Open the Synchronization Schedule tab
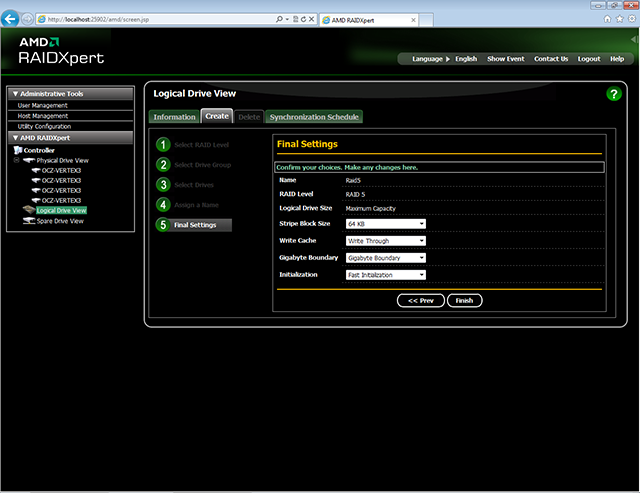The height and width of the screenshot is (493, 640). [314, 117]
